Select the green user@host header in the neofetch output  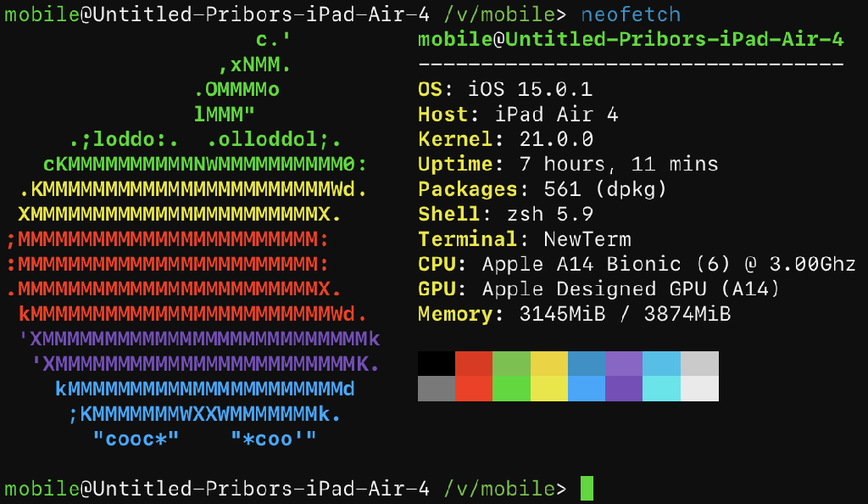tap(631, 39)
